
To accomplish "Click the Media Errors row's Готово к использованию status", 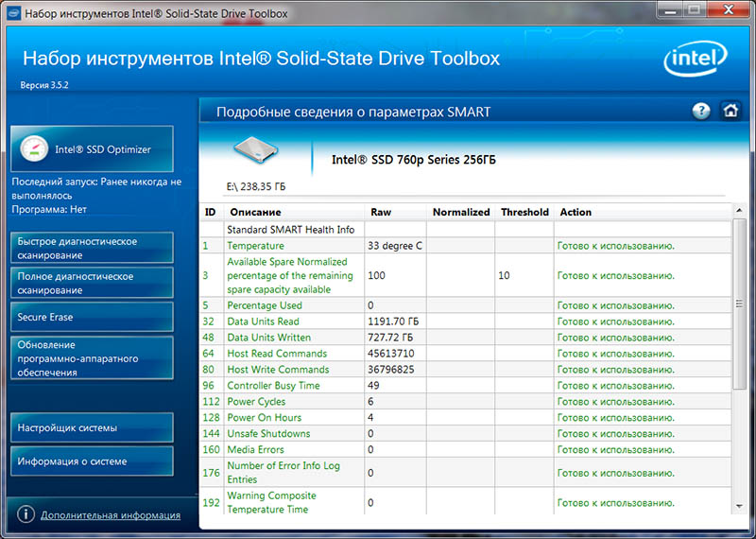I will tap(616, 449).
